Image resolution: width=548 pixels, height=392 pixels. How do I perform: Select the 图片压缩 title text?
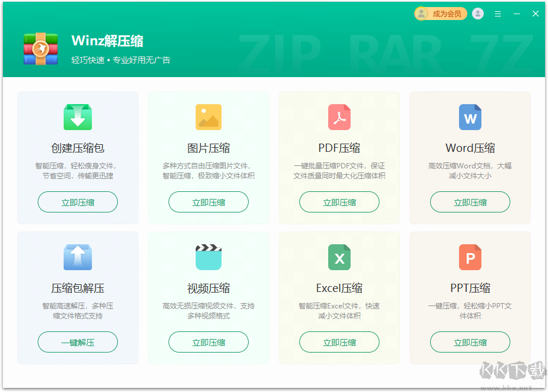209,148
